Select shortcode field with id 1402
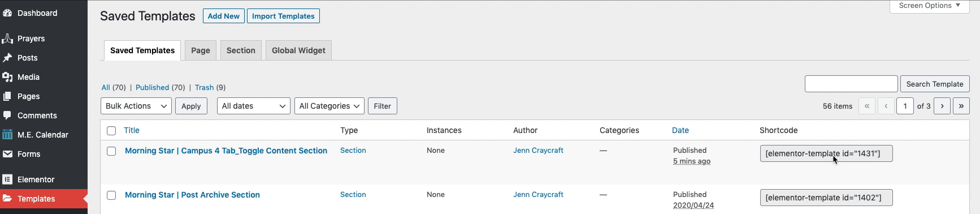980x214 pixels. click(826, 198)
